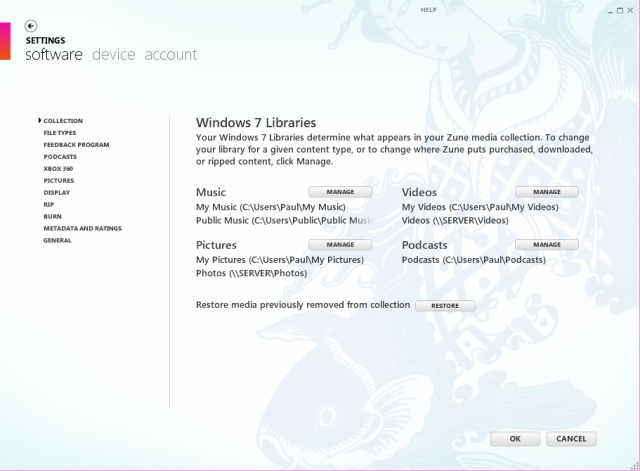
Task: Open the Xbox 360 settings section
Action: (58, 169)
